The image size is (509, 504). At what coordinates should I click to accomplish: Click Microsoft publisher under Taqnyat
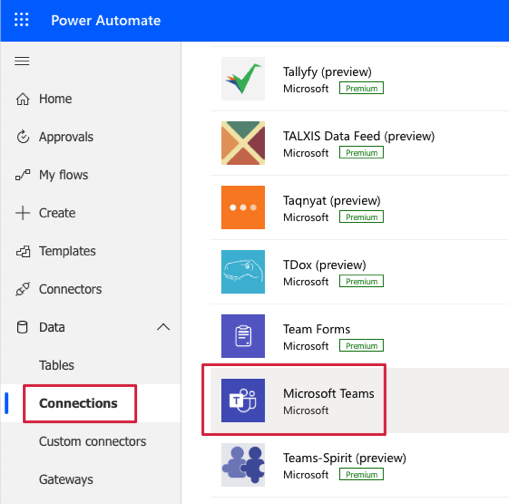pyautogui.click(x=306, y=217)
